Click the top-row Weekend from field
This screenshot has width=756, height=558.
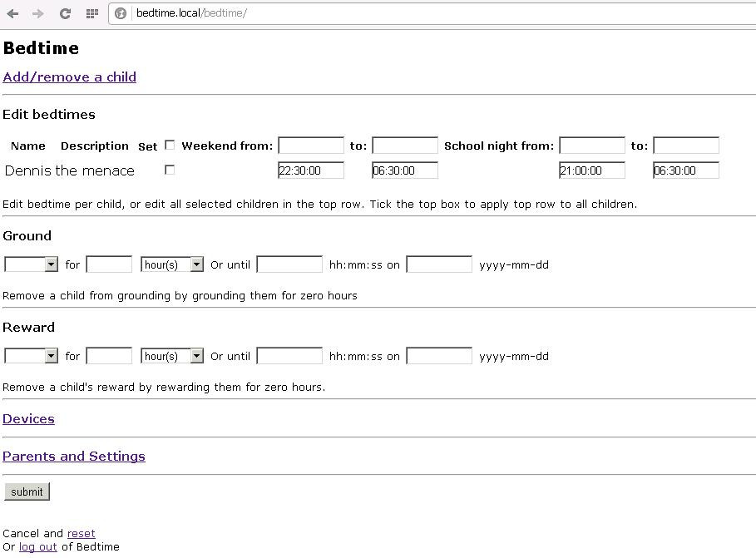pyautogui.click(x=311, y=146)
